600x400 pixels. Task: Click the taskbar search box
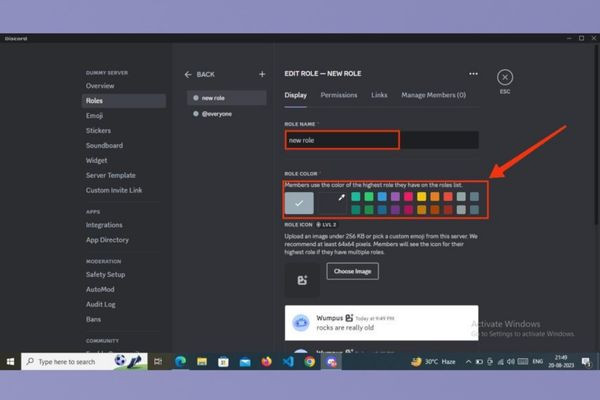(84, 361)
